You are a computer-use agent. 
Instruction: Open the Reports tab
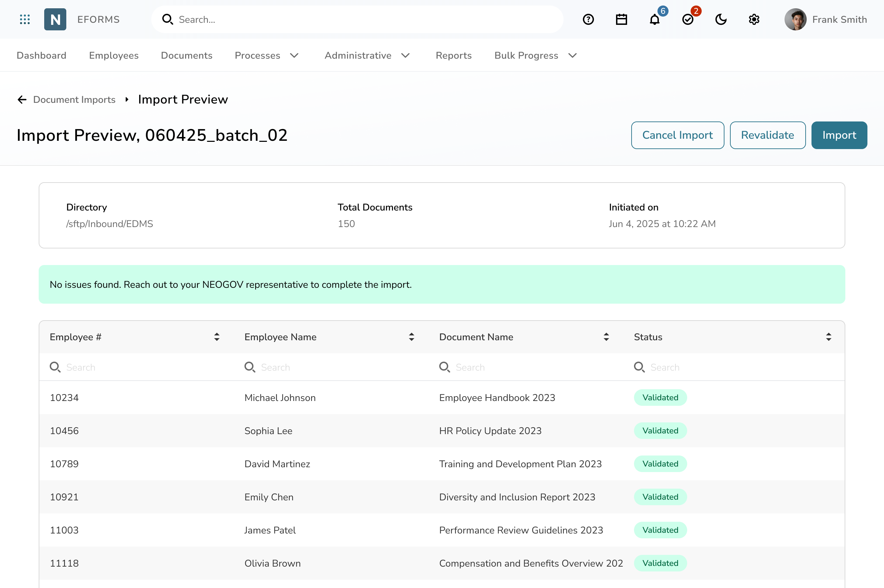coord(453,56)
